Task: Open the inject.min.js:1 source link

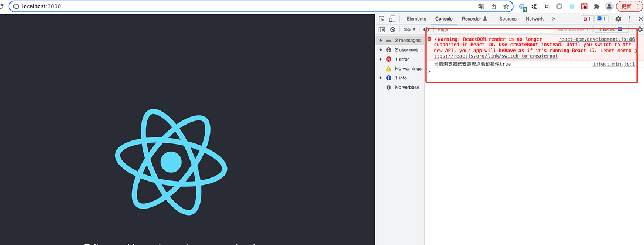Action: tap(614, 64)
